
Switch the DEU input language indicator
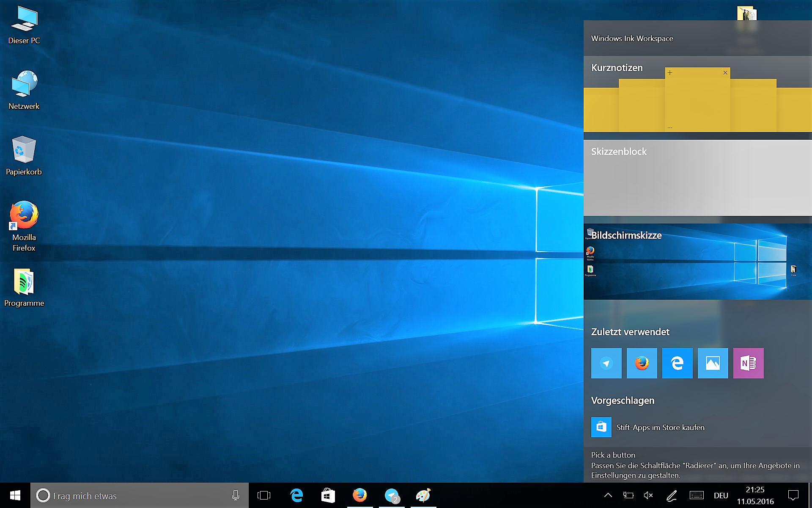pos(721,495)
